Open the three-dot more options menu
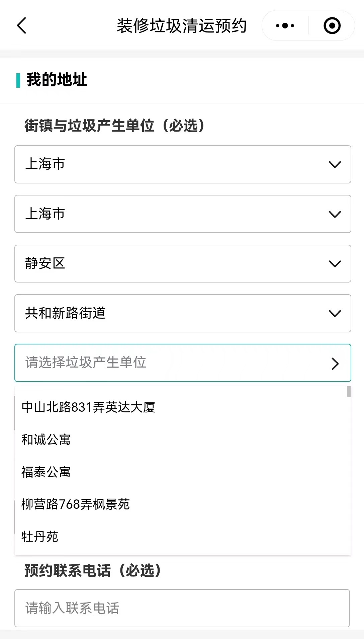Image resolution: width=364 pixels, height=639 pixels. click(285, 26)
